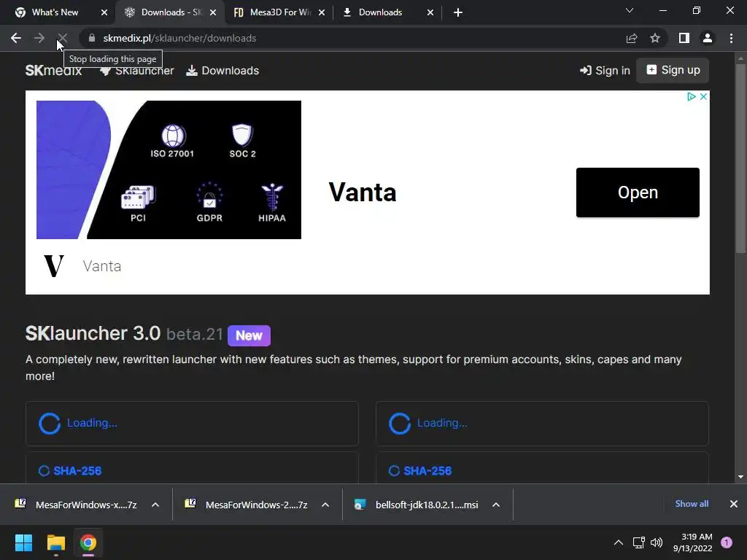Close the Mesa3D For Windows tab
This screenshot has width=747, height=560.
click(x=322, y=12)
